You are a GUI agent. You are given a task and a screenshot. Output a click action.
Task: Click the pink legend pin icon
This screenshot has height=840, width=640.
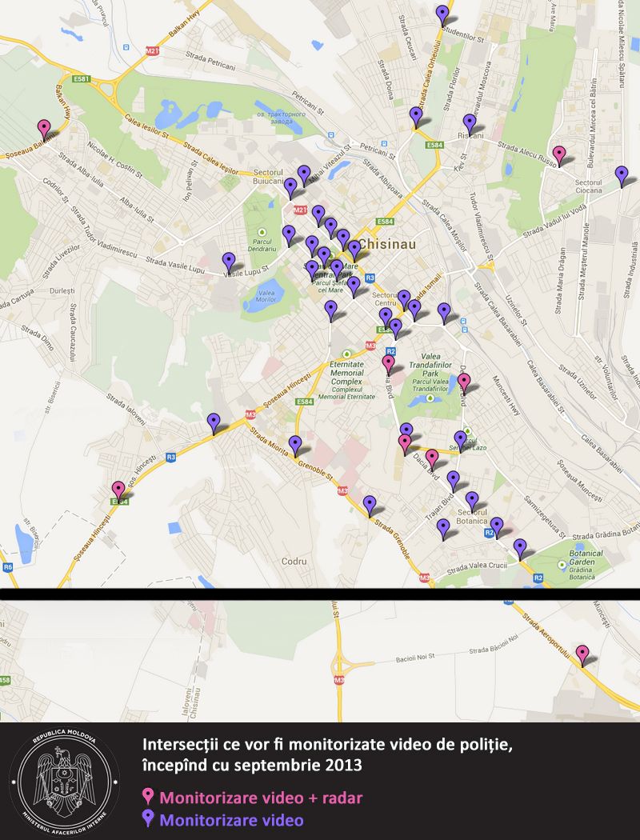pos(147,797)
